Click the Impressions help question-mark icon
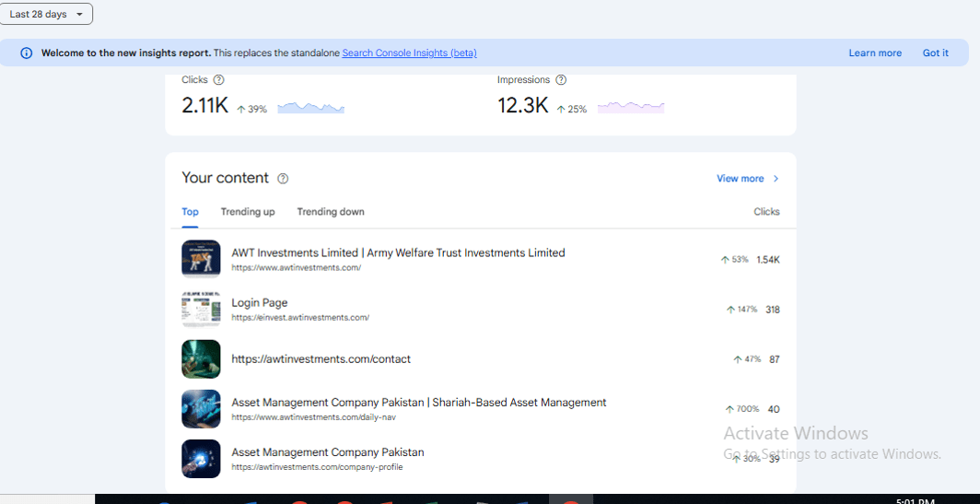 561,80
